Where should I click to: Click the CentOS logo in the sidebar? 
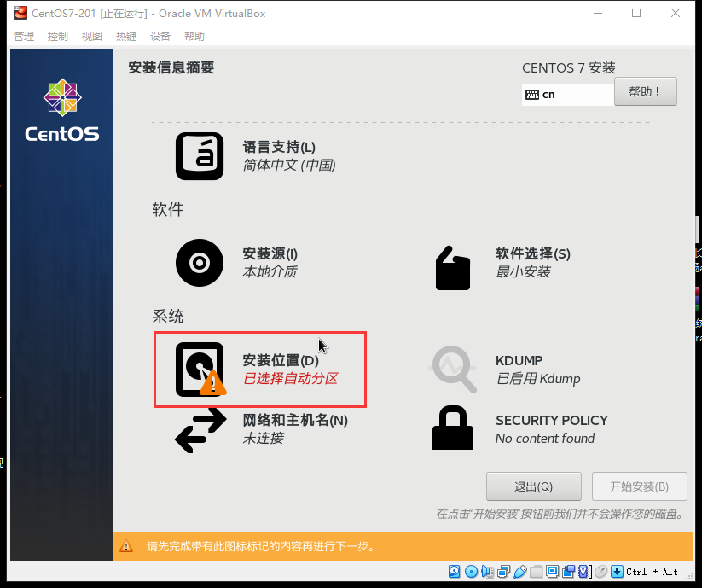(62, 110)
